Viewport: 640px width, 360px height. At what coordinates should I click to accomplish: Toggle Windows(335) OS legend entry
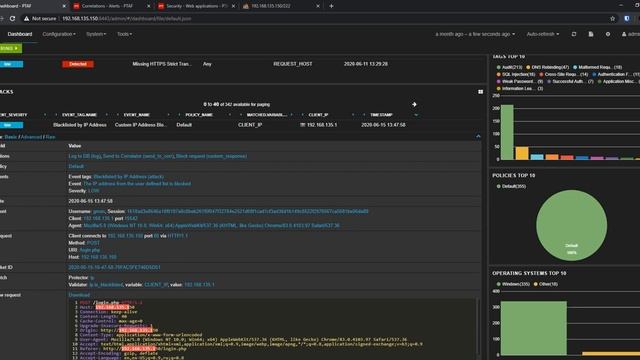click(513, 284)
